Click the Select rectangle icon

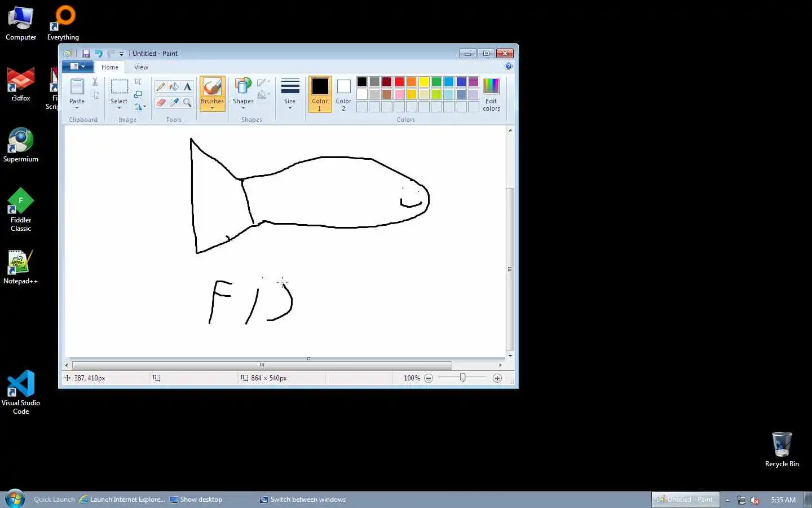point(119,87)
